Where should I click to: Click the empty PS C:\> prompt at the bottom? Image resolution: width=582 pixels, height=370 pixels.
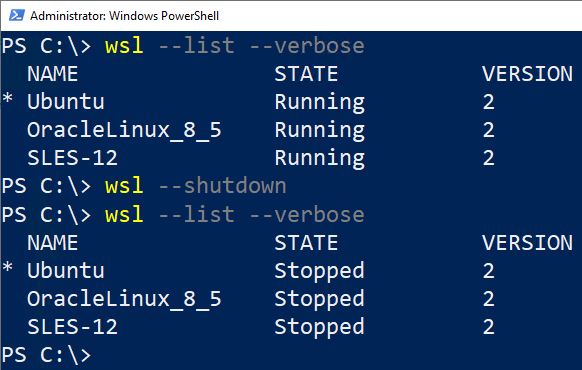coord(46,355)
